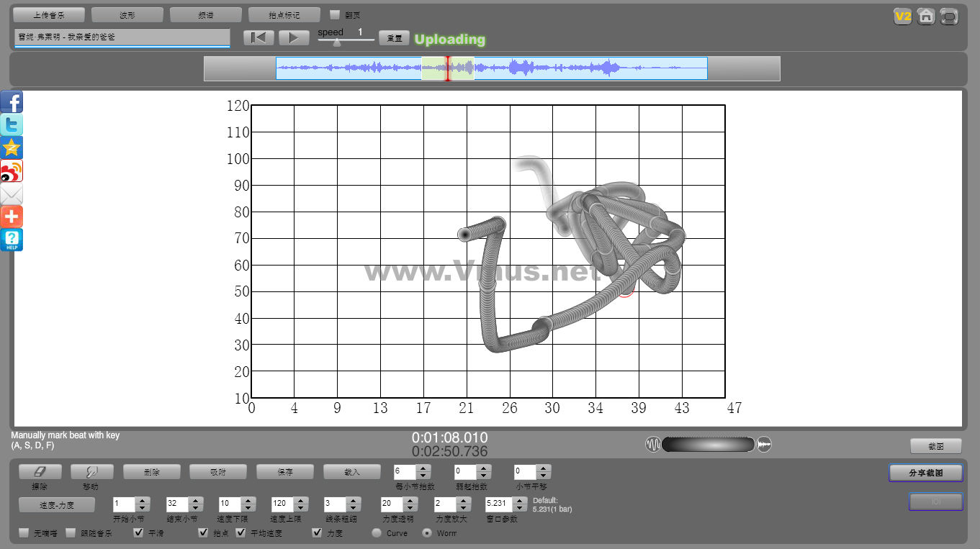Click the blue HELP question icon
Image resolution: width=980 pixels, height=549 pixels.
coord(12,240)
